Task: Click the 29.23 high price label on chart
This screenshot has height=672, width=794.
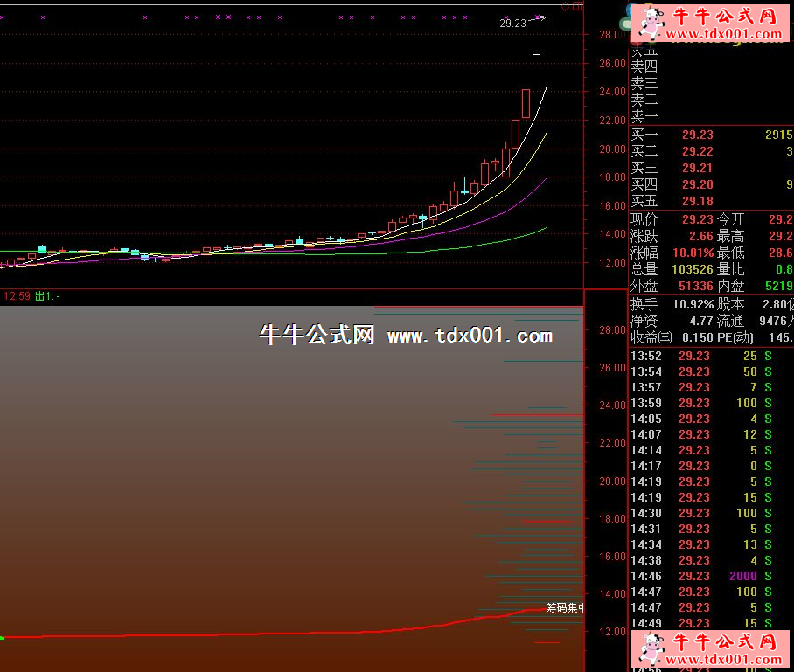Action: [x=513, y=24]
